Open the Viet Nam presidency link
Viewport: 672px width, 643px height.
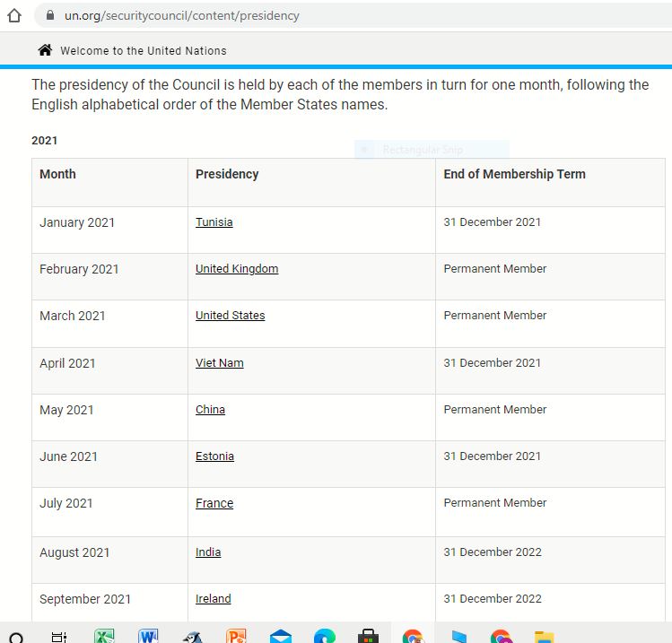219,363
